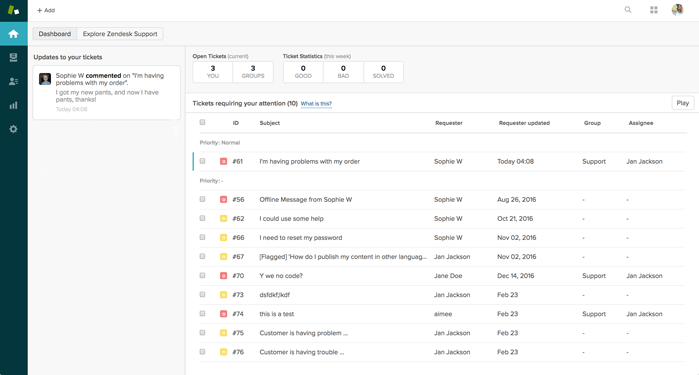Open Reporting bar chart icon
699x375 pixels.
click(13, 105)
